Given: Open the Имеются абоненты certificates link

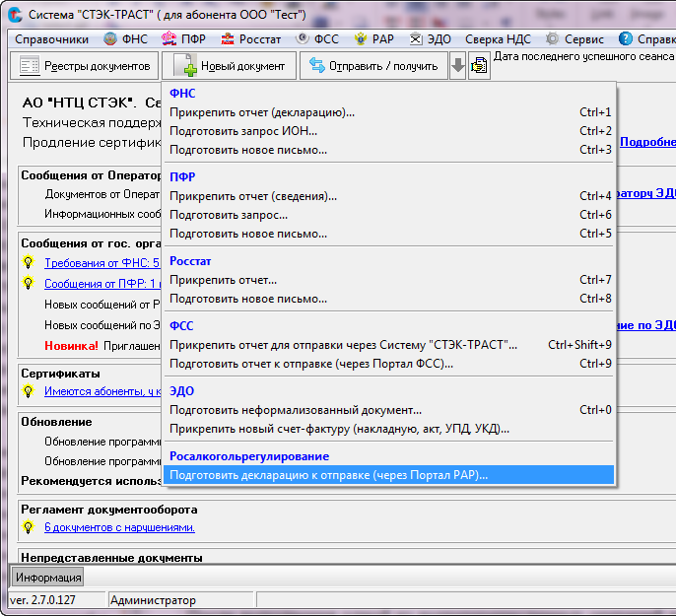Looking at the screenshot, I should (x=102, y=391).
